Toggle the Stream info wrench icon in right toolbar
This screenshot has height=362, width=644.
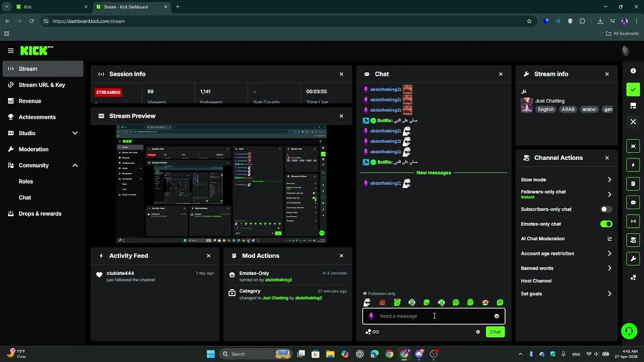tap(633, 259)
